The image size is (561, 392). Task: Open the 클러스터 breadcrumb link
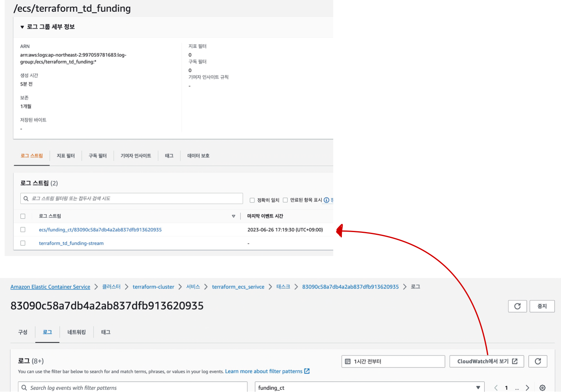tap(111, 287)
